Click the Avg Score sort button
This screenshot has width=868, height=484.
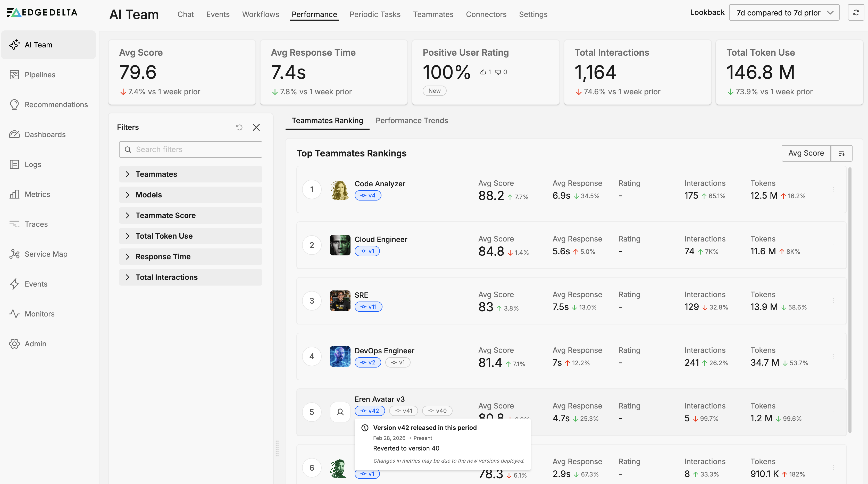point(806,153)
